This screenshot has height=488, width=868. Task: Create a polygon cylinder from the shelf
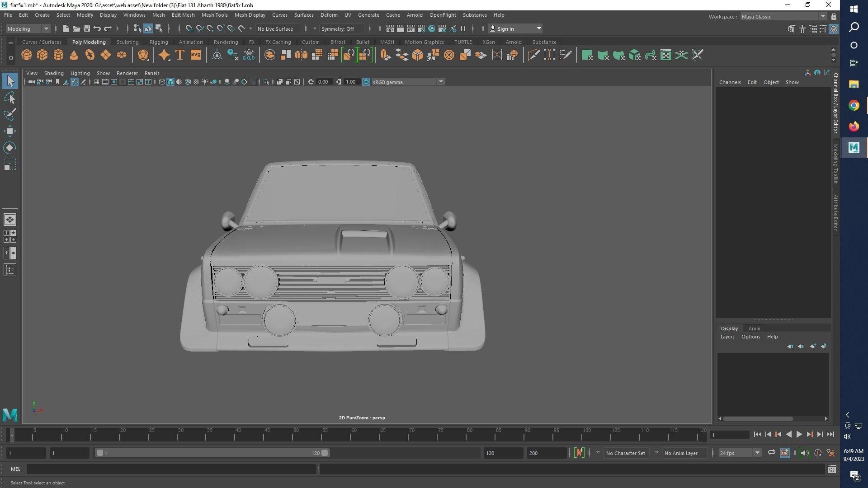[58, 55]
